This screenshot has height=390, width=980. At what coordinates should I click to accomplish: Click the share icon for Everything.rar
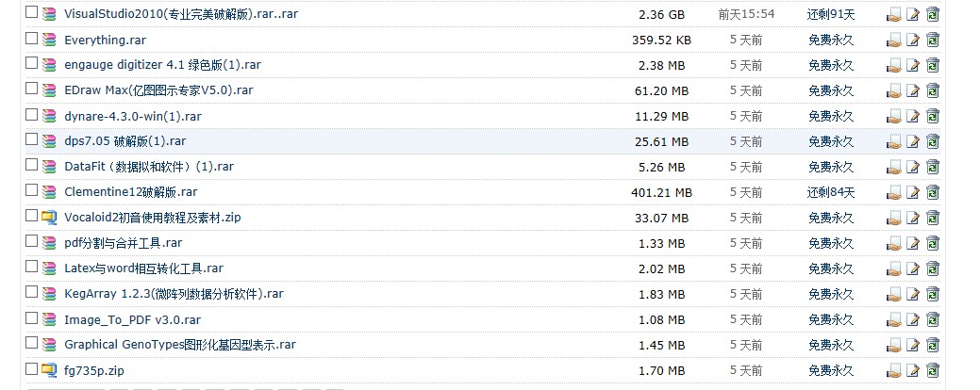point(894,40)
